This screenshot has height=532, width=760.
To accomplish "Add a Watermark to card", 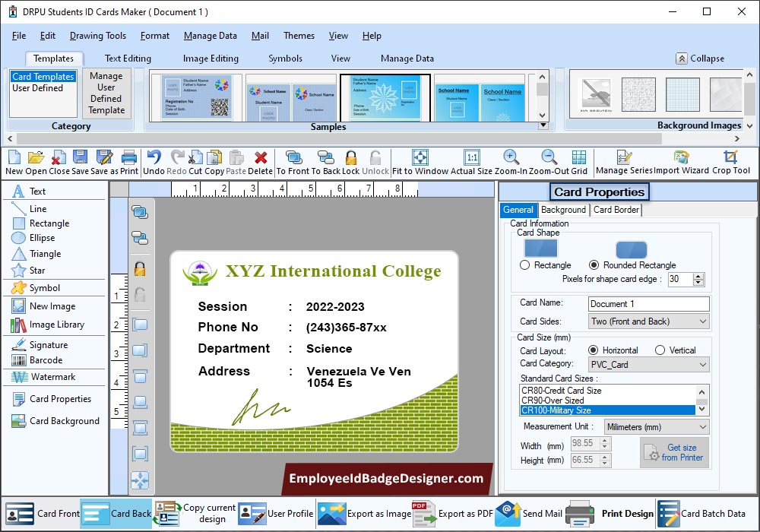I will 43,377.
